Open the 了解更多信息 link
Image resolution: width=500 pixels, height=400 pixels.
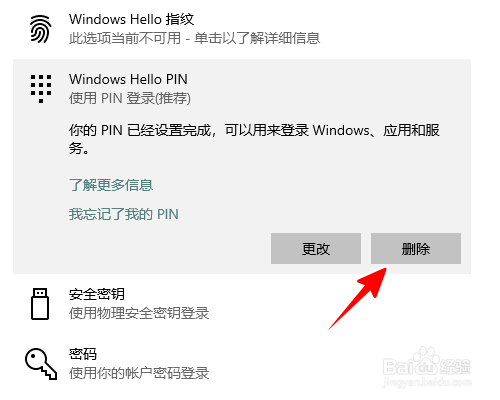pyautogui.click(x=111, y=185)
